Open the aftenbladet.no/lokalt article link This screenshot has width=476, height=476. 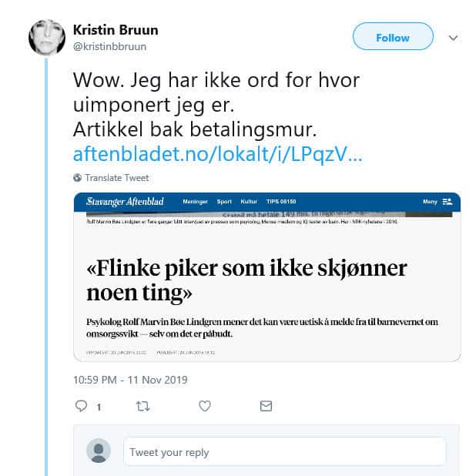click(x=218, y=154)
